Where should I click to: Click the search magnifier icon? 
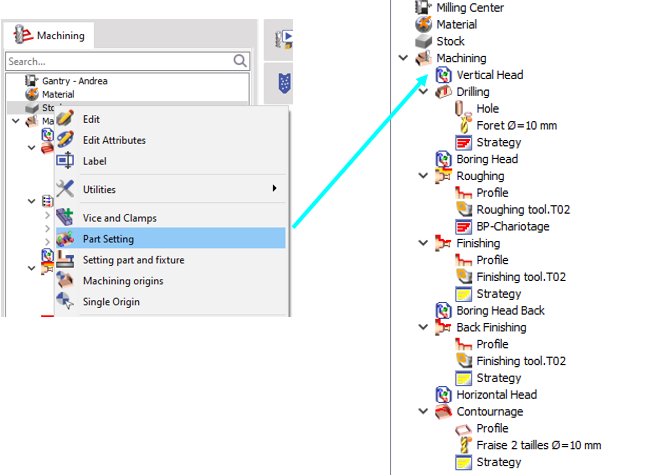pyautogui.click(x=240, y=61)
